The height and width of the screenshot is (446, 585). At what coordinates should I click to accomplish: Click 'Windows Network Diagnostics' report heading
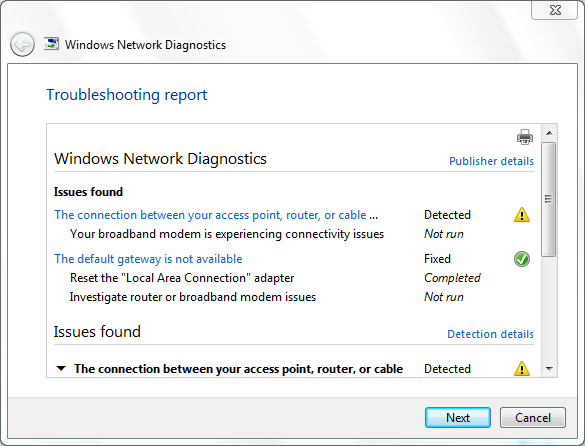tap(160, 159)
